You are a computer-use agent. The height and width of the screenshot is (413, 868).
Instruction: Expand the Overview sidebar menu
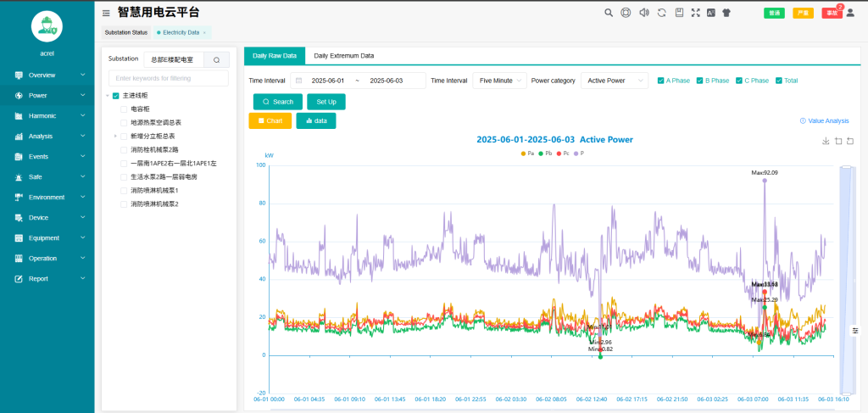click(x=47, y=75)
